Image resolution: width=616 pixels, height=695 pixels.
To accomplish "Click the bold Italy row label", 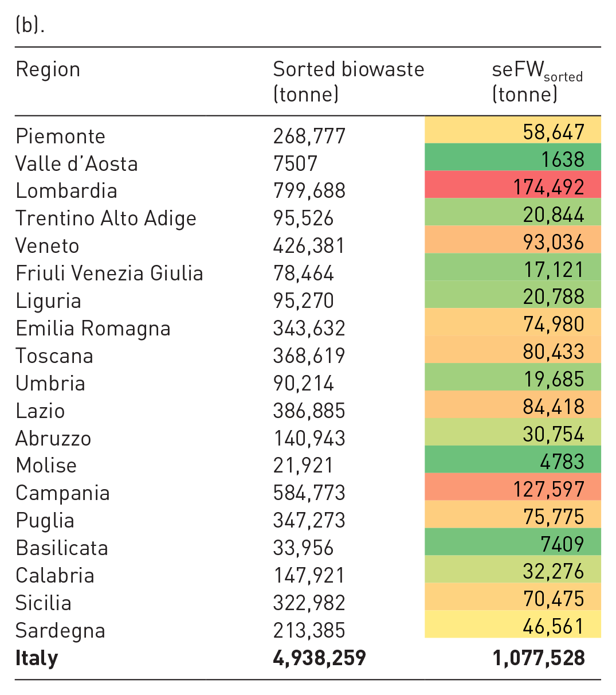I will click(x=37, y=658).
